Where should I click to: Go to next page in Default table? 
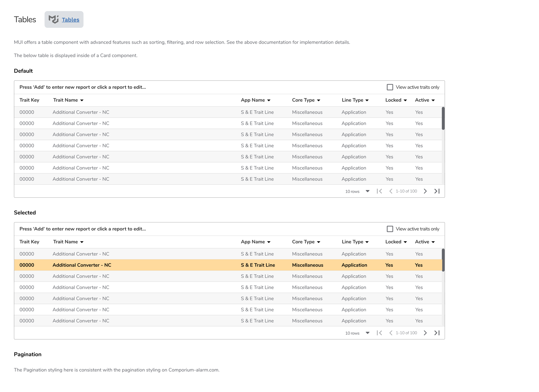point(425,191)
